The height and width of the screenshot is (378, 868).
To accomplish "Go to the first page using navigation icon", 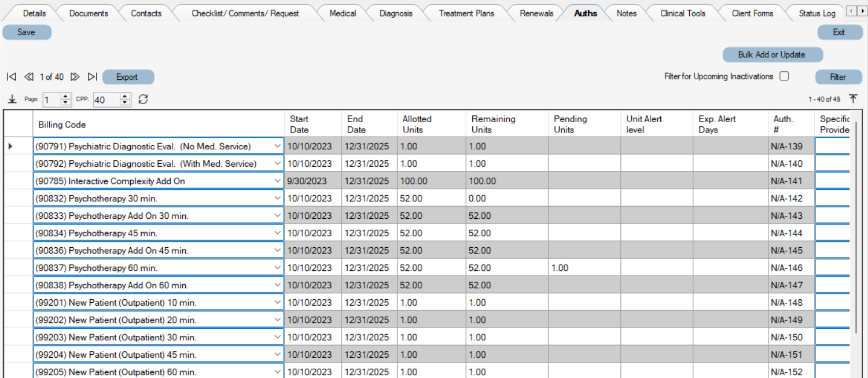I will (11, 76).
